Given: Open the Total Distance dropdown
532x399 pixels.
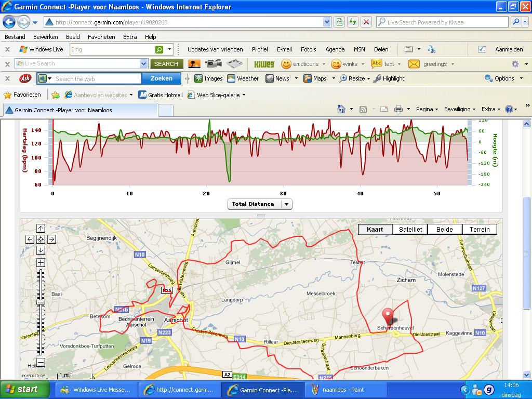Looking at the screenshot, I should 260,204.
